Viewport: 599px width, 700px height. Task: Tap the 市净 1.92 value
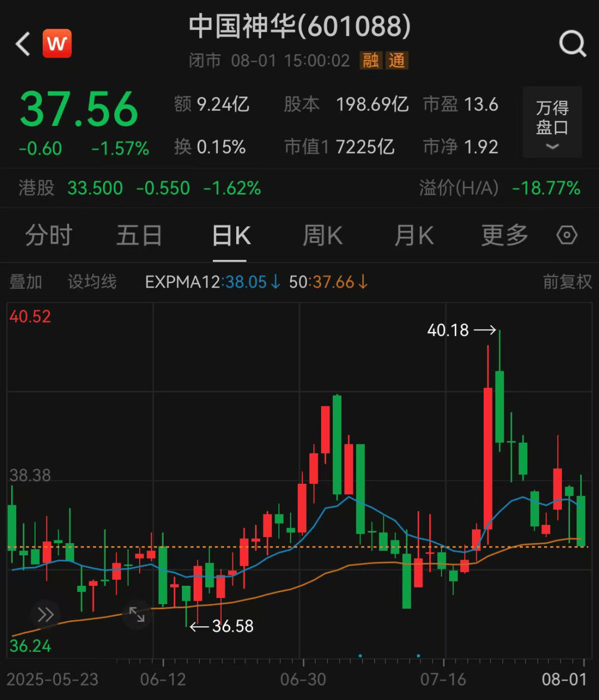coord(460,147)
